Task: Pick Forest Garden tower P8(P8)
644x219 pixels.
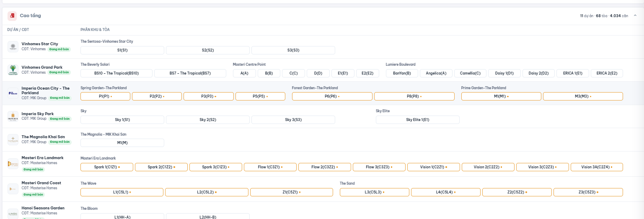Action: [414, 96]
